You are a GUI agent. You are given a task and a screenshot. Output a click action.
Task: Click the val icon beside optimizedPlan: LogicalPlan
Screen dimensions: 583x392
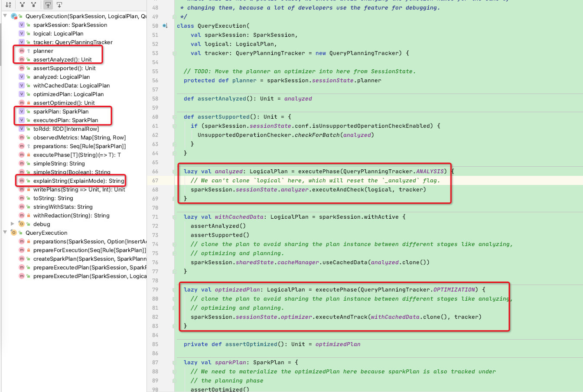(x=22, y=94)
